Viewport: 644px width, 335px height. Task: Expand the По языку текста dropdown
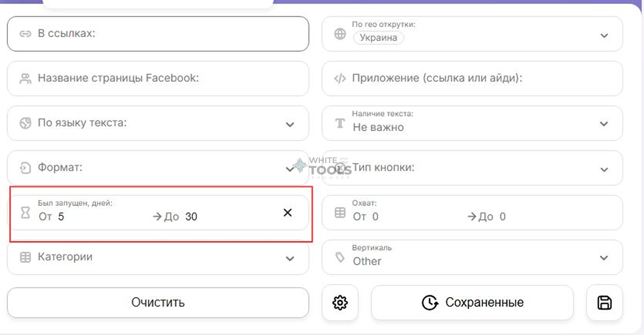pyautogui.click(x=290, y=124)
